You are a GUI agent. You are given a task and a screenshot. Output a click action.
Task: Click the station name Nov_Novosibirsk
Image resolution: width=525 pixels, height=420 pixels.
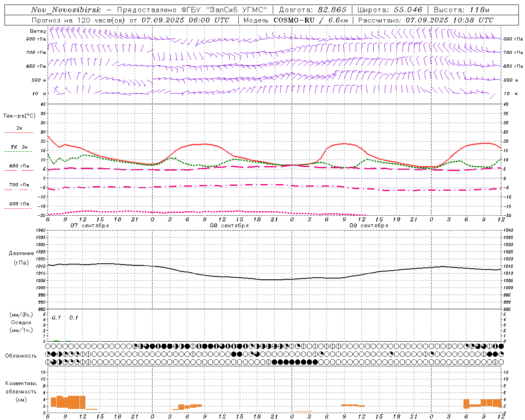pos(66,10)
